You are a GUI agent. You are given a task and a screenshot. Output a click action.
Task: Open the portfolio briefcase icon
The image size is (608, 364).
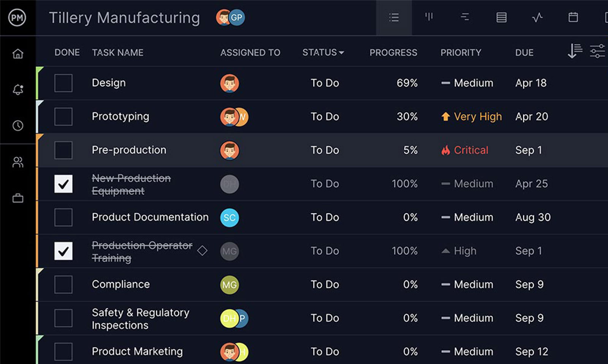pos(17,198)
